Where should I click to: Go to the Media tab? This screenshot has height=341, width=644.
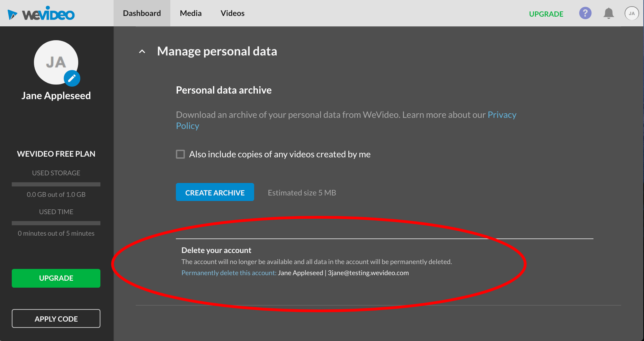(190, 13)
